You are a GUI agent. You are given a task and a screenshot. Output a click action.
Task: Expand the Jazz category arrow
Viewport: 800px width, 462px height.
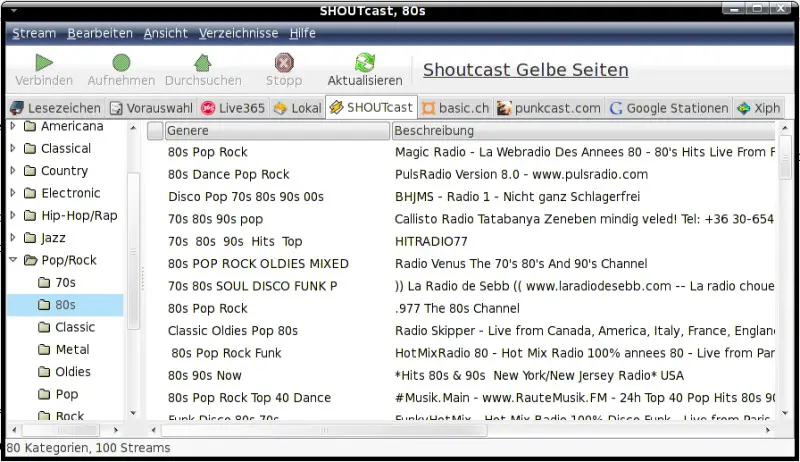tap(13, 238)
